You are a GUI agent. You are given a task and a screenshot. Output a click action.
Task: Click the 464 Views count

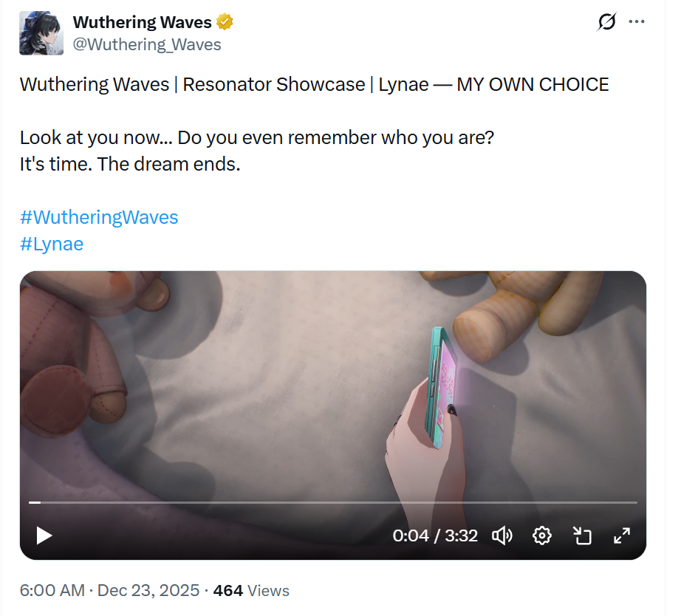[251, 591]
